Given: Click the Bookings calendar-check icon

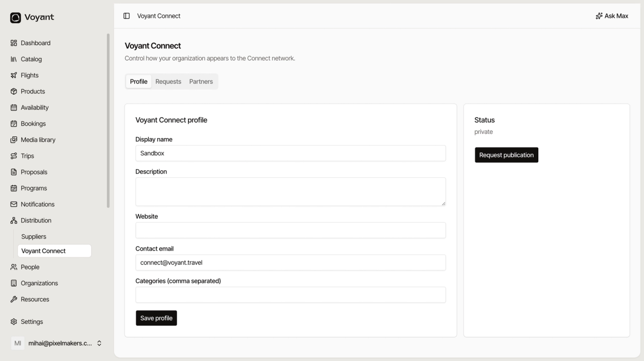Looking at the screenshot, I should click(x=14, y=124).
